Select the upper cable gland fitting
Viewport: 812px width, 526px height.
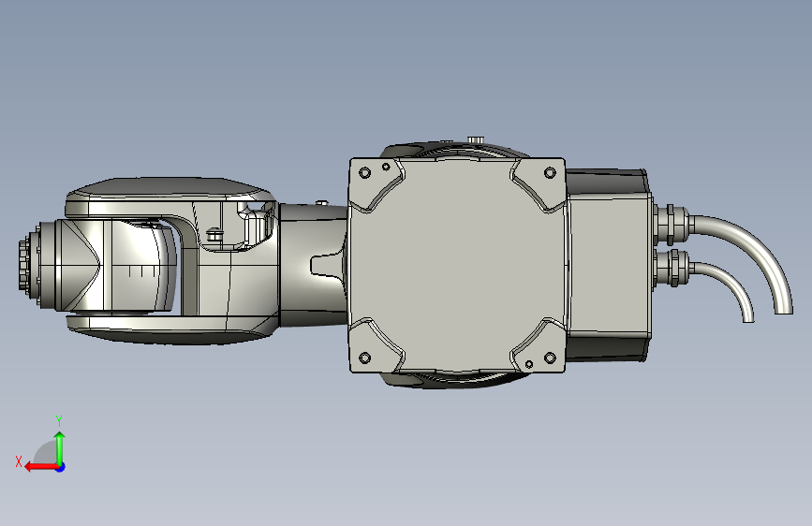[x=671, y=225]
